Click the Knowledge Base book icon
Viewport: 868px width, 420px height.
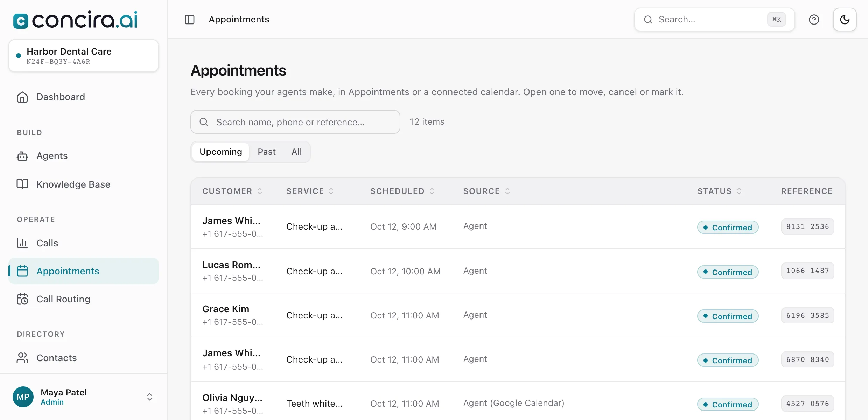pos(22,184)
